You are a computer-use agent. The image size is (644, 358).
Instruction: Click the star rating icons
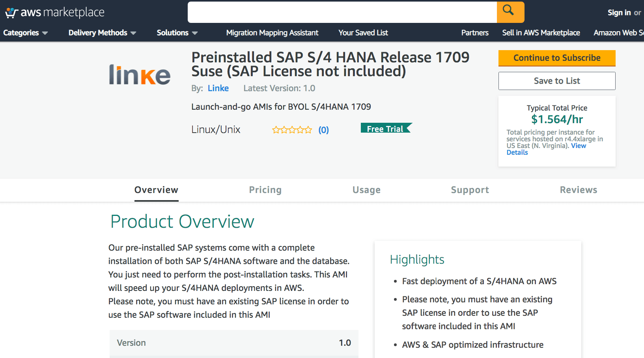click(292, 130)
